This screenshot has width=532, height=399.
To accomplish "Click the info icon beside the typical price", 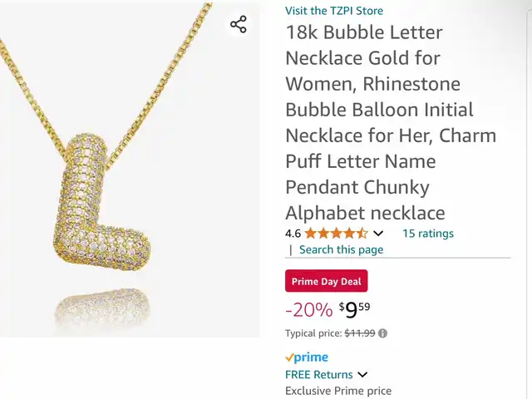I will point(382,333).
